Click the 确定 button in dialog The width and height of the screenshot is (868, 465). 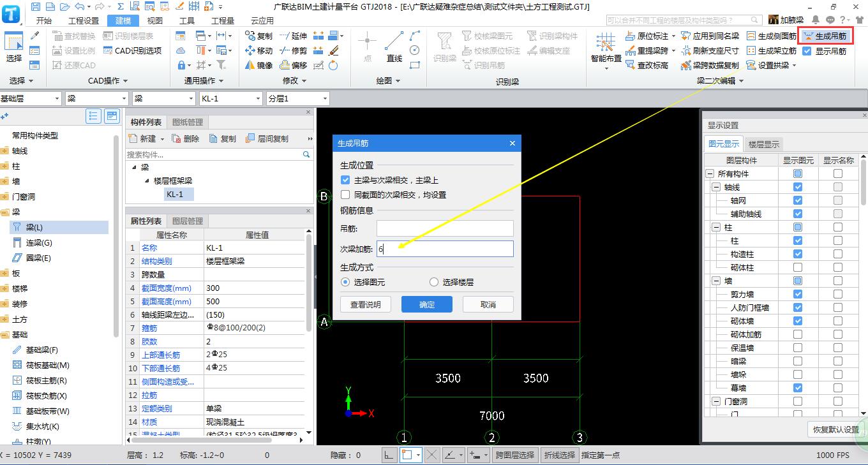click(427, 304)
